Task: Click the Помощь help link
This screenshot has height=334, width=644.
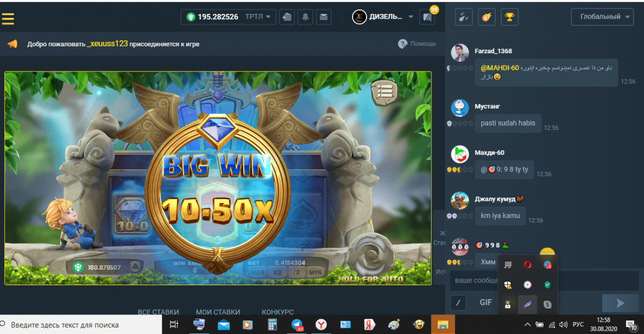Action: click(x=417, y=43)
